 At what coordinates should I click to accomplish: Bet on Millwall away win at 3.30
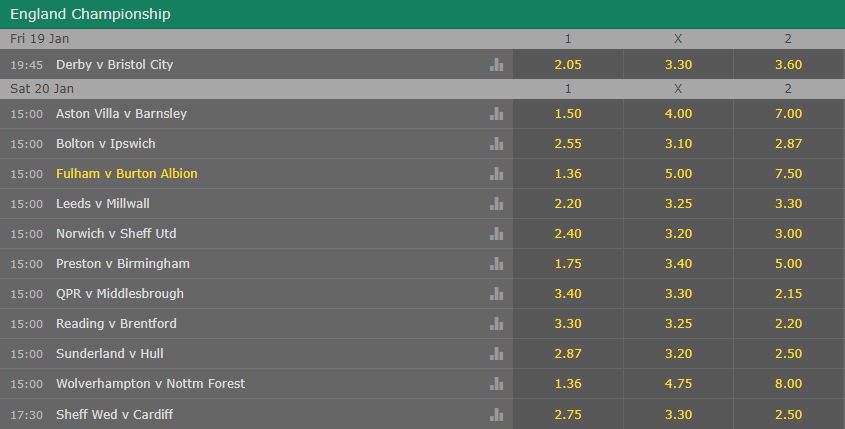(788, 204)
